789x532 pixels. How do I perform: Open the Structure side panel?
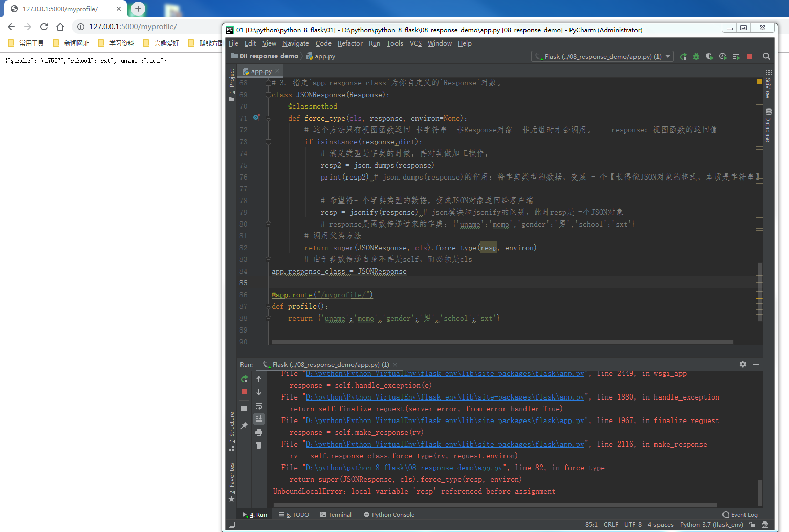point(232,431)
